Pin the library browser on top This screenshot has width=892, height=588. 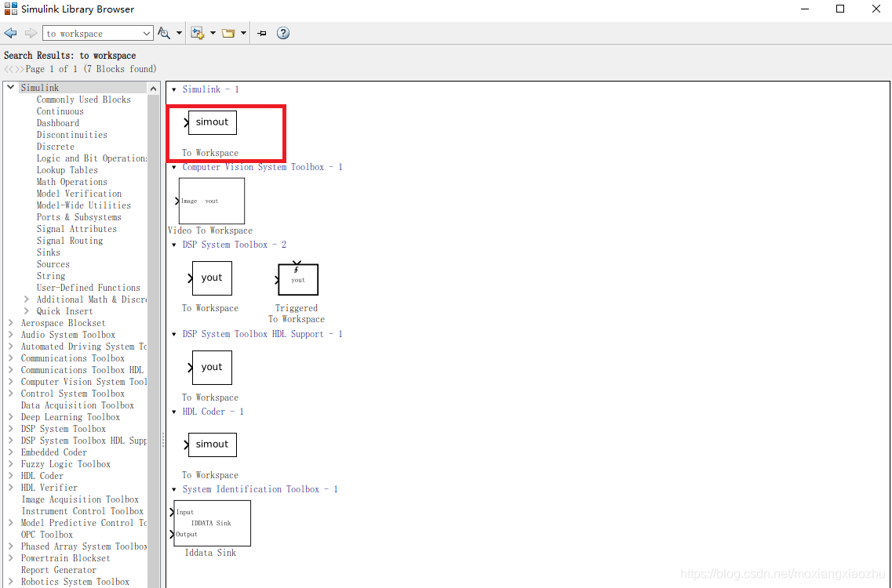(262, 34)
